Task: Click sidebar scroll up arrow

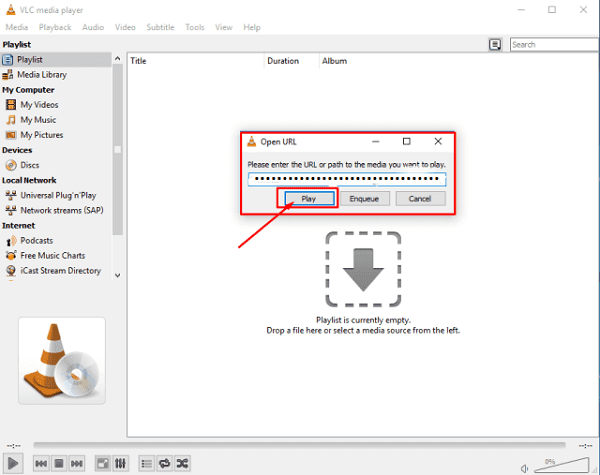Action: pos(117,59)
